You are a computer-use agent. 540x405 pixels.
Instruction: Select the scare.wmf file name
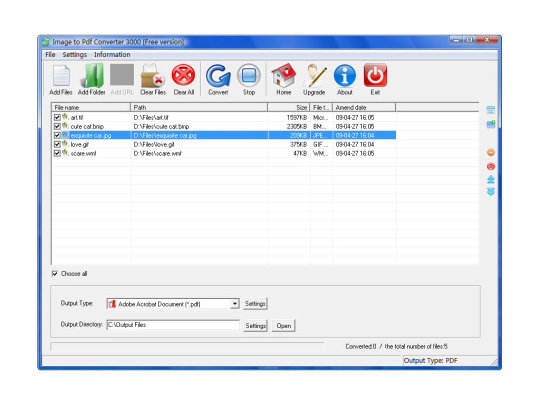[83, 153]
